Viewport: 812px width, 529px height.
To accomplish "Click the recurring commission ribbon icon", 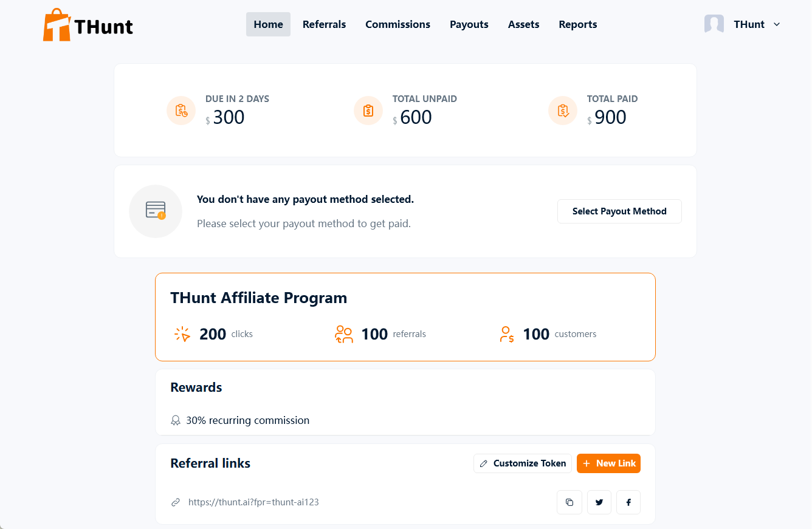I will pyautogui.click(x=176, y=420).
